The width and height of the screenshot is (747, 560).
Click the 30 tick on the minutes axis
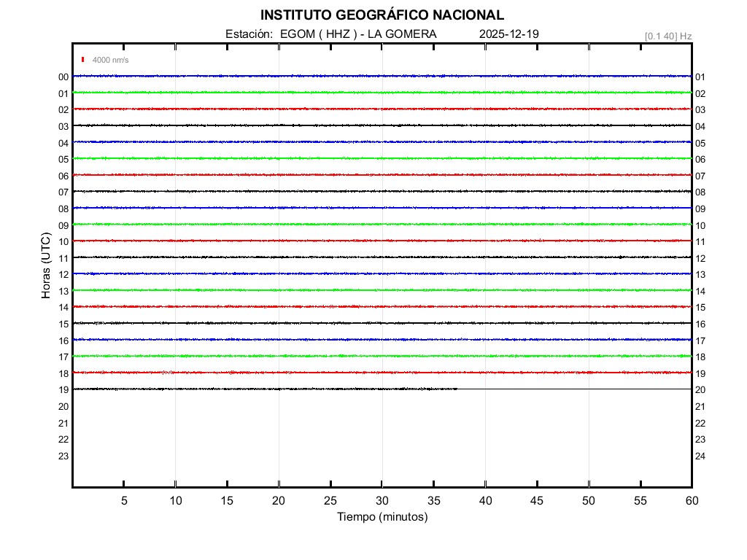[x=382, y=500]
